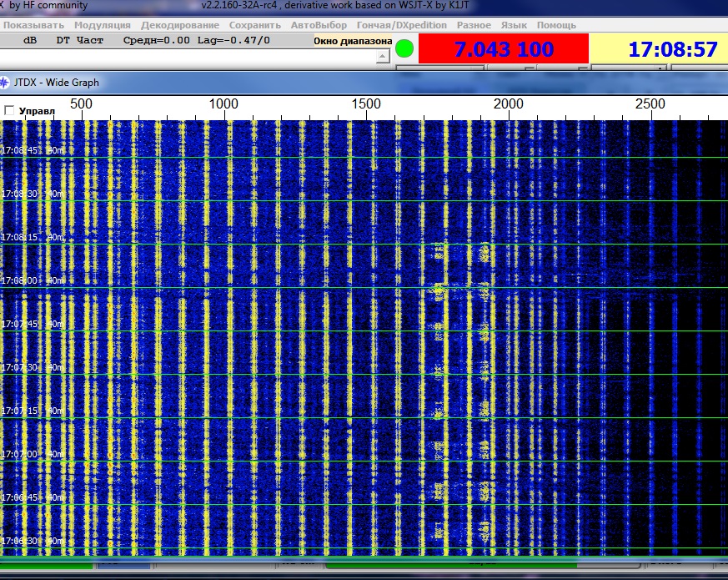This screenshot has height=580, width=728.
Task: Click the 17:08:00 timestamp on the waterfall
Action: pyautogui.click(x=20, y=280)
